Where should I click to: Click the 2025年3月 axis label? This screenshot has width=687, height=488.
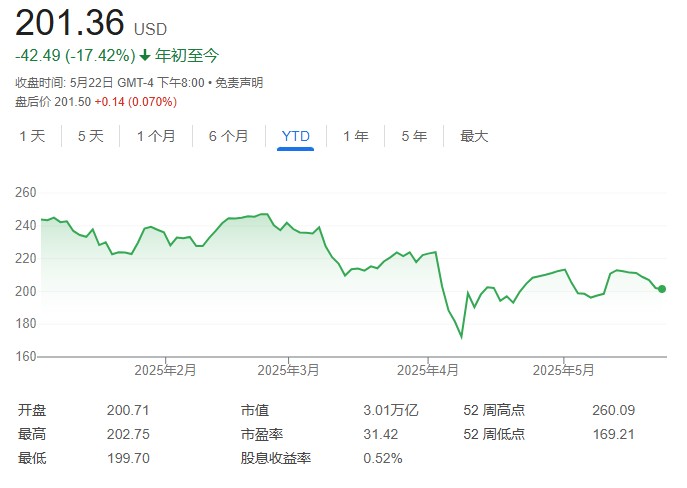(288, 371)
